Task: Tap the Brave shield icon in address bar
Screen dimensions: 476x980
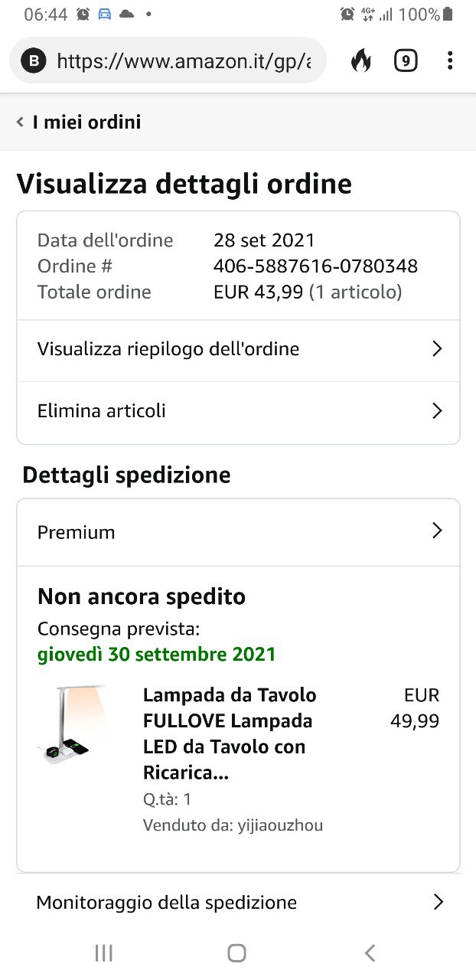Action: pyautogui.click(x=34, y=60)
